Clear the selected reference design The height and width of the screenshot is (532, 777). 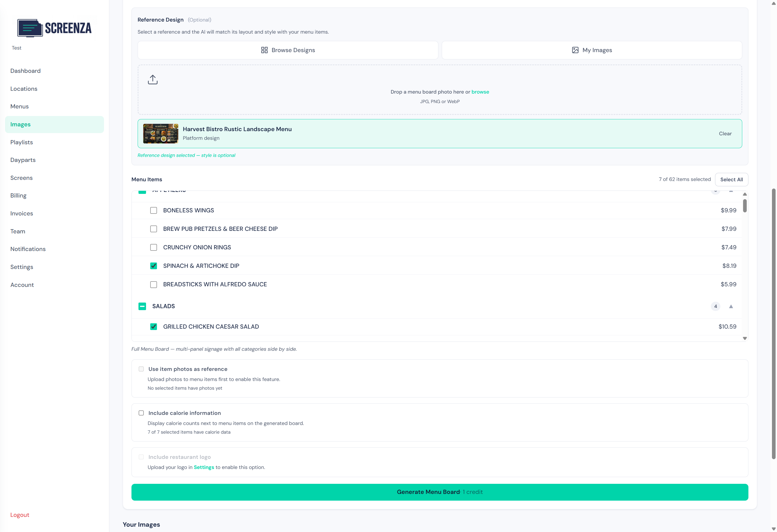[725, 134]
